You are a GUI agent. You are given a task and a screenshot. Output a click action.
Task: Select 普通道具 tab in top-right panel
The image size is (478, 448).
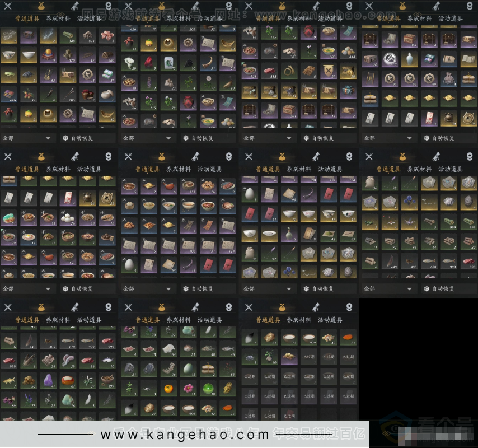tap(388, 18)
